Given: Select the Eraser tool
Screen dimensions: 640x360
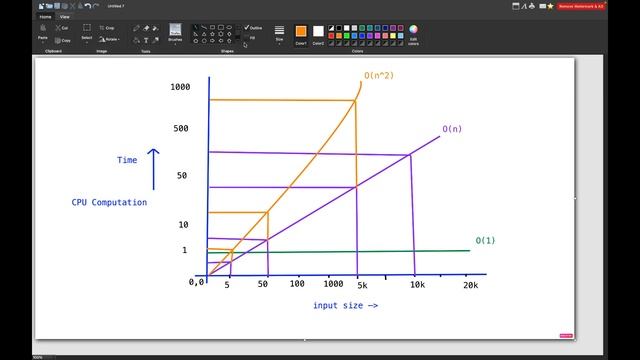Looking at the screenshot, I should [146, 28].
